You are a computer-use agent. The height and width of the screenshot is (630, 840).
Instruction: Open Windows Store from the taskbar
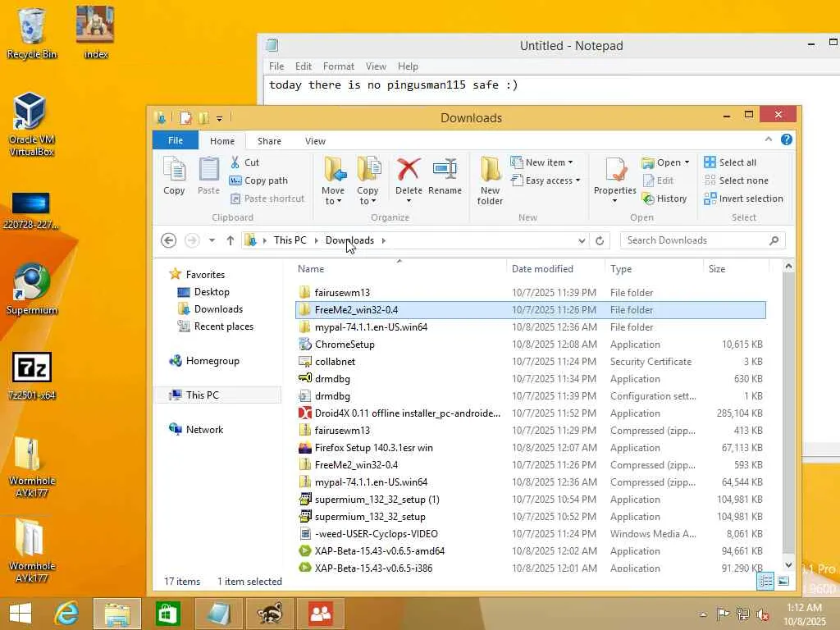pyautogui.click(x=167, y=614)
